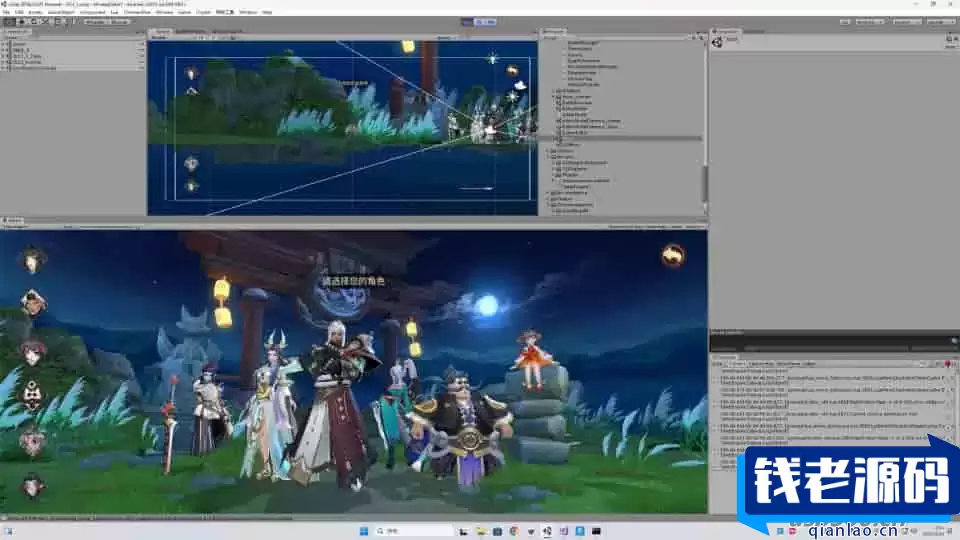This screenshot has height=540, width=960.
Task: Switch to the Project tab
Action: (x=553, y=31)
